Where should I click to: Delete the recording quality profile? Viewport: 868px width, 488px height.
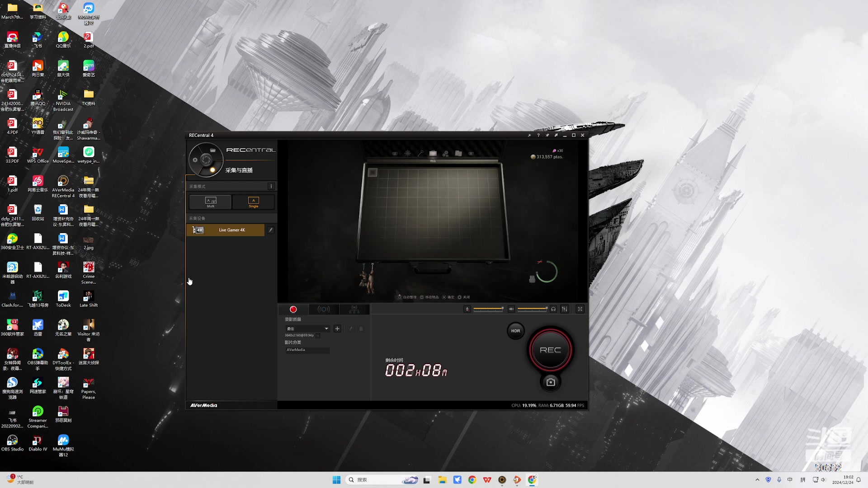click(x=361, y=328)
